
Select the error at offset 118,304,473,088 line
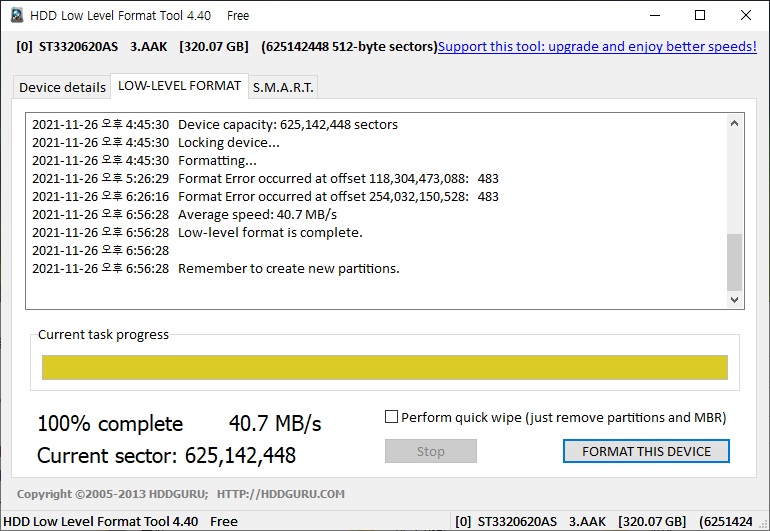coord(265,179)
